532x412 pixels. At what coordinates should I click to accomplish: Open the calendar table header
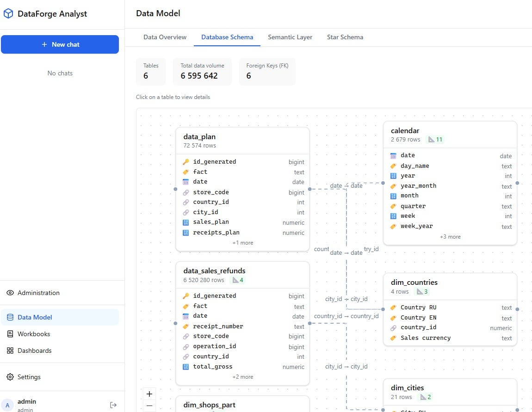450,135
